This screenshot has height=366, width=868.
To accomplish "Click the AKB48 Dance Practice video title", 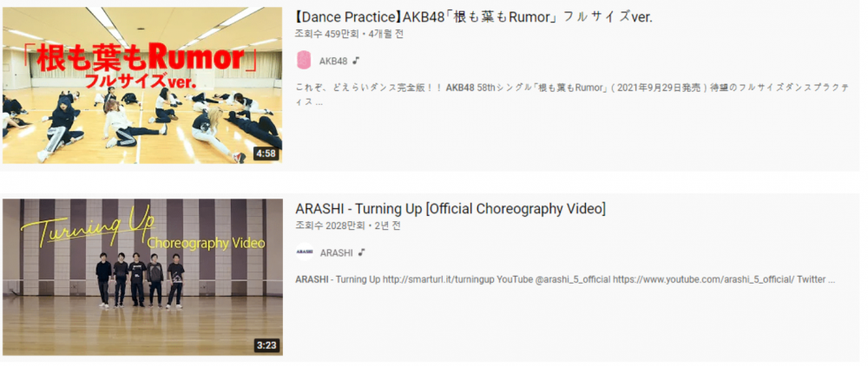I will point(475,17).
